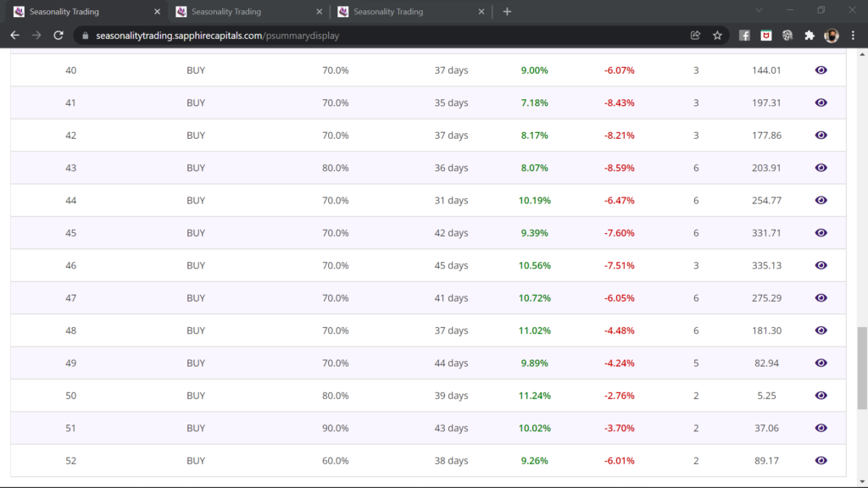Click the McAfee extension icon
This screenshot has height=488, width=868.
(x=765, y=36)
